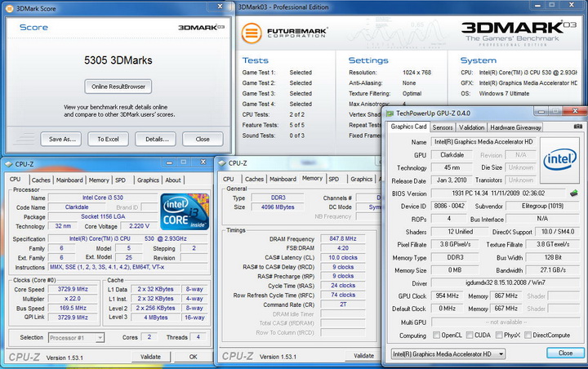Open Mainboard tab in left CPU-Z
The image size is (588, 369).
point(69,180)
